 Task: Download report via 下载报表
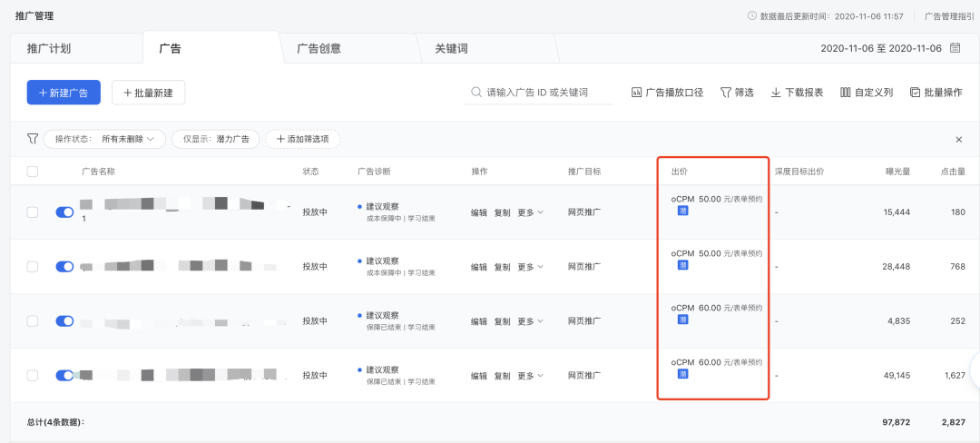(x=797, y=93)
